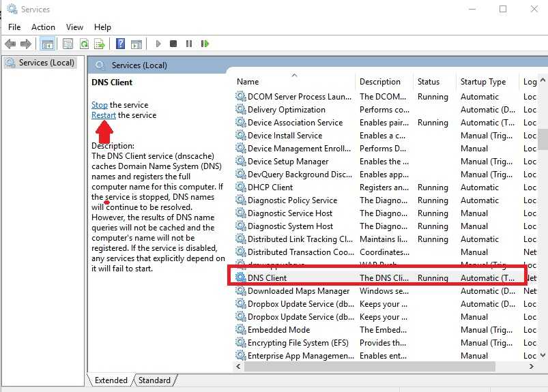
Task: Click gear icon beside Downloaded Maps Manager
Action: coord(240,291)
